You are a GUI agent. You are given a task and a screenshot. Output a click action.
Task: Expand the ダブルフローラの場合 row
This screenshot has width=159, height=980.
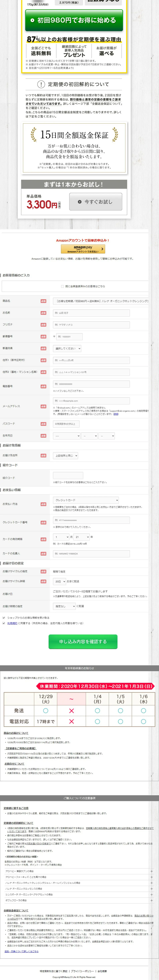pyautogui.click(x=79, y=900)
